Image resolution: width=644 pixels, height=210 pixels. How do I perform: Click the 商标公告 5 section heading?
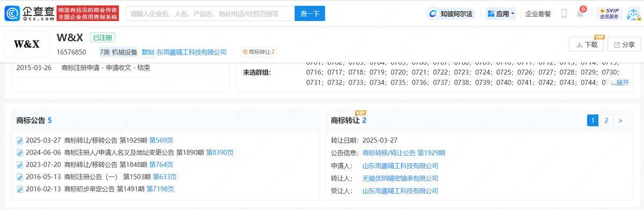(x=34, y=120)
